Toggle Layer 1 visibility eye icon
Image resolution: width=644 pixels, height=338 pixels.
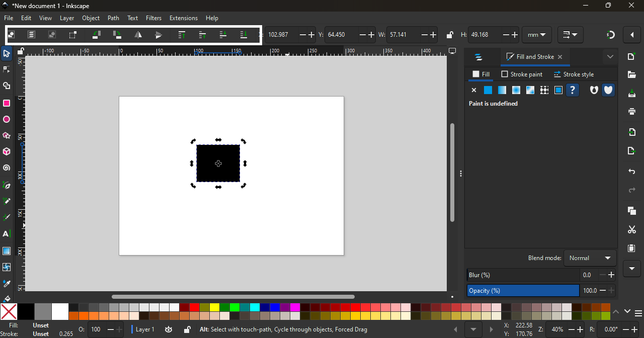coord(169,329)
